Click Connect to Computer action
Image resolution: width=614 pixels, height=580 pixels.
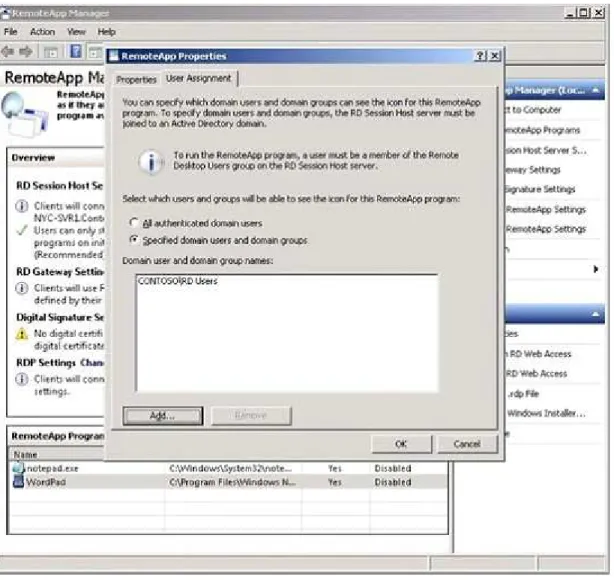click(533, 110)
